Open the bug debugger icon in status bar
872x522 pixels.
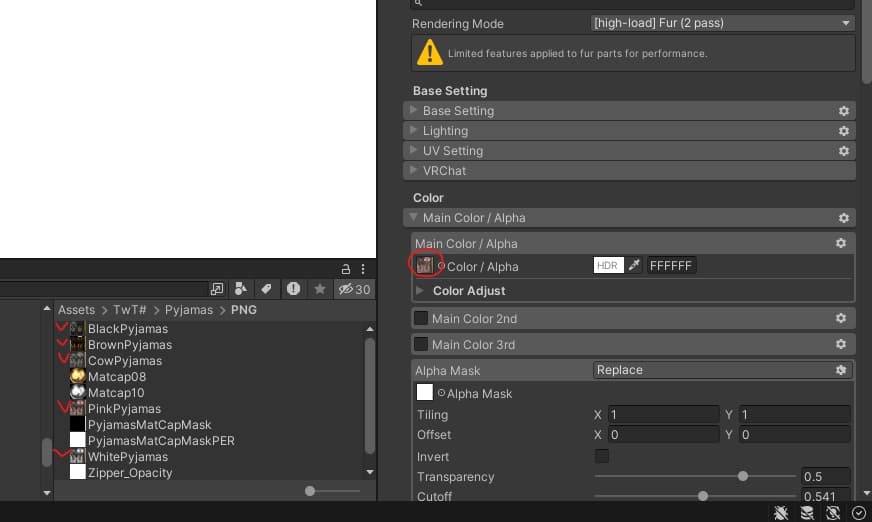pyautogui.click(x=781, y=513)
